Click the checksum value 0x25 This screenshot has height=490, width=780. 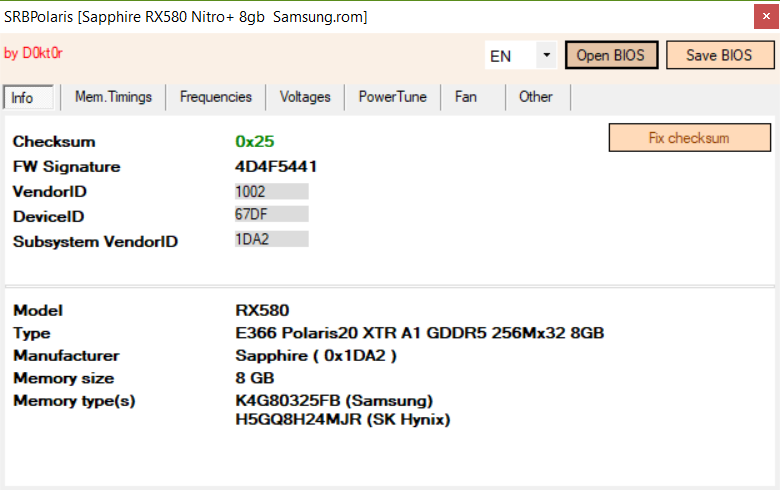tap(255, 142)
